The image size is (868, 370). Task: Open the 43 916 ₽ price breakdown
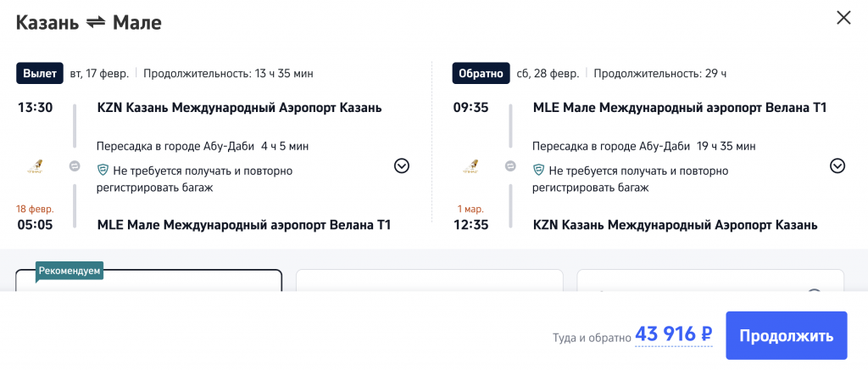[x=674, y=334]
